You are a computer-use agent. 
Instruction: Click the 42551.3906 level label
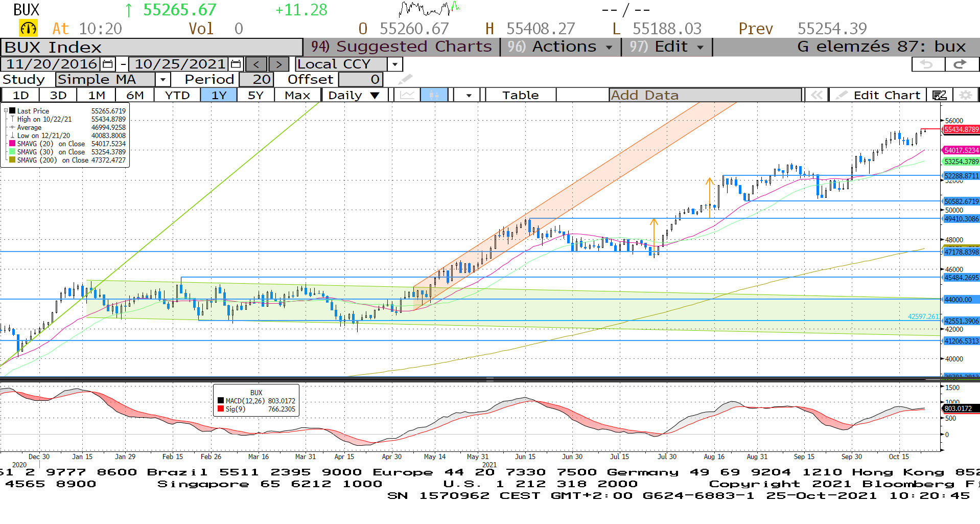click(961, 321)
